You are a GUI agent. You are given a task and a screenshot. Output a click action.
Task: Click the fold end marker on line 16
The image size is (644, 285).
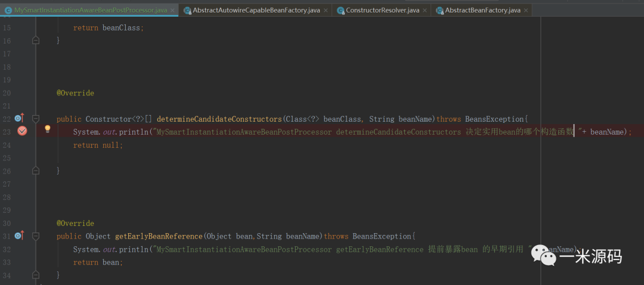(x=36, y=41)
